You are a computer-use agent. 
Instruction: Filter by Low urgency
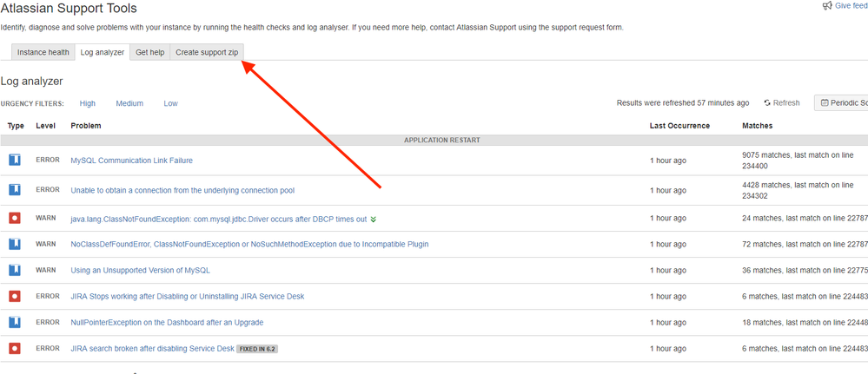pyautogui.click(x=170, y=103)
